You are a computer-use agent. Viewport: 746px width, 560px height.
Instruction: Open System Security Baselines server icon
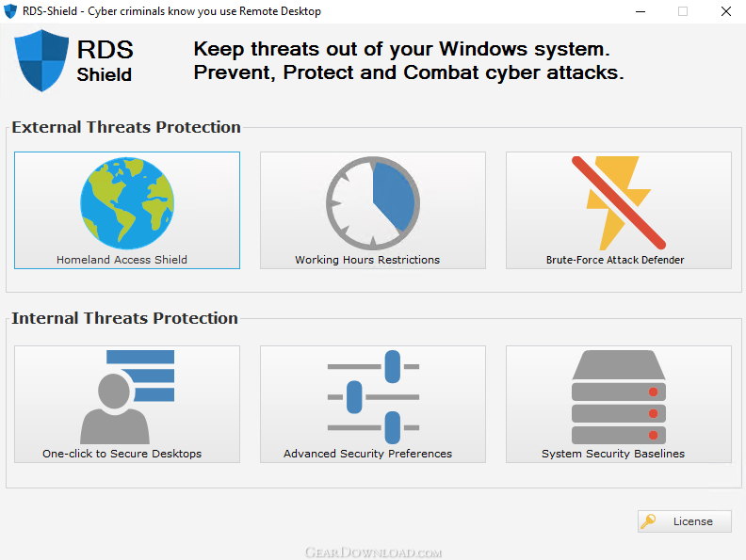619,397
